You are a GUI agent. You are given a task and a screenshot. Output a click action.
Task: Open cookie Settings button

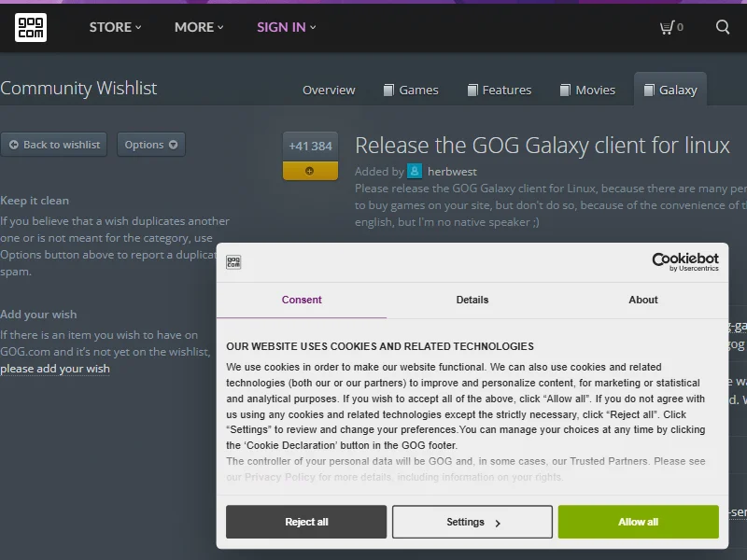pyautogui.click(x=472, y=522)
